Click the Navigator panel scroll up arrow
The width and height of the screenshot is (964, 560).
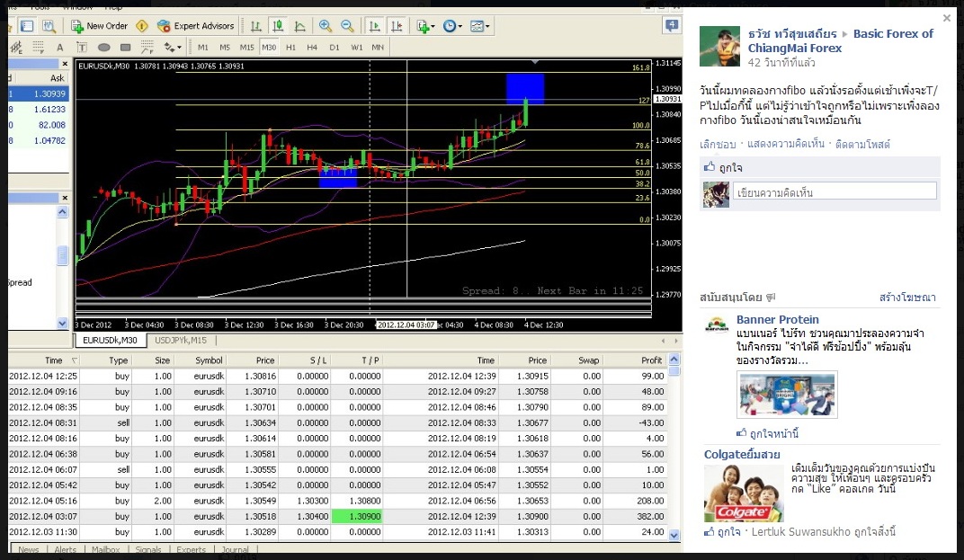[62, 212]
